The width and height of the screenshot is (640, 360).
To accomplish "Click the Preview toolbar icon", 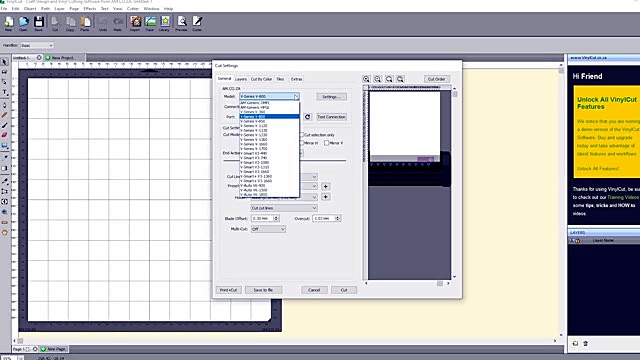I will click(x=182, y=23).
